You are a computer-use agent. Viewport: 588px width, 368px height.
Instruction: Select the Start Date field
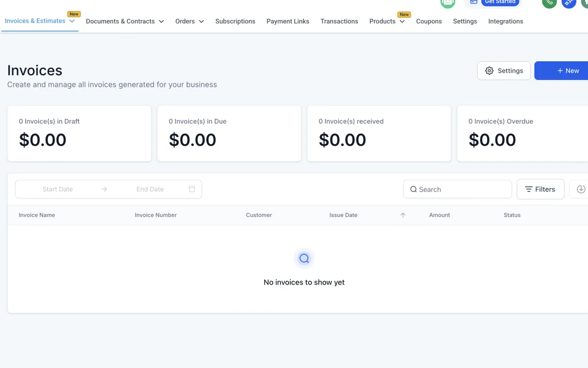(58, 189)
